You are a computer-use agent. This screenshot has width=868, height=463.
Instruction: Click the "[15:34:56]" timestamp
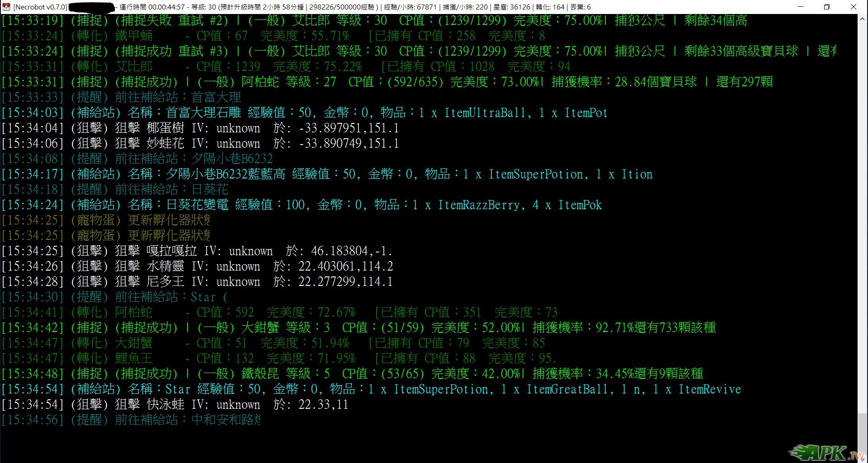click(33, 420)
